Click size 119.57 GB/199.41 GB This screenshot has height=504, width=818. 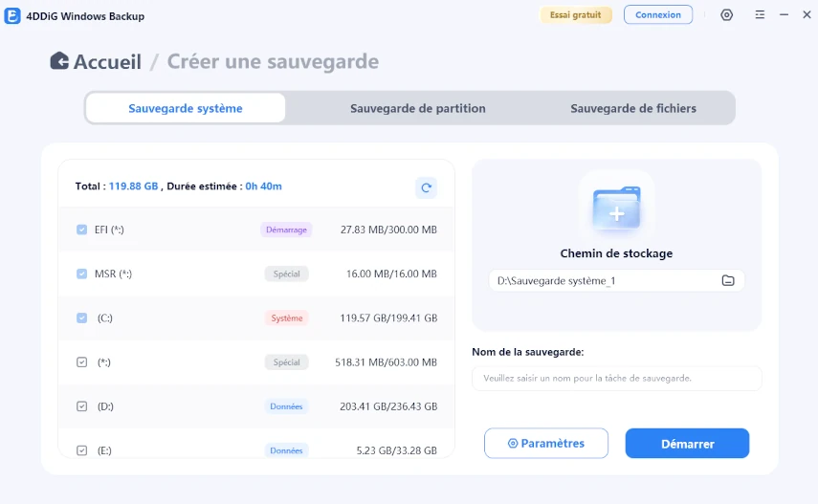pos(388,318)
